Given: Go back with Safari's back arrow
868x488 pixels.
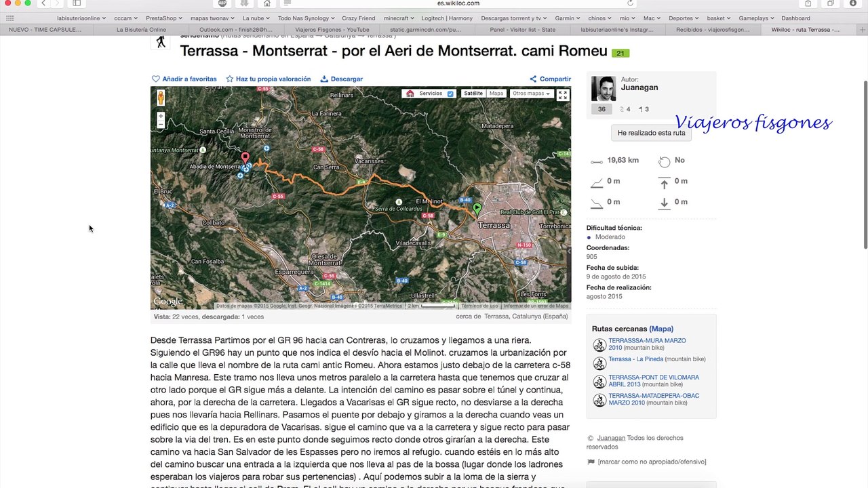Looking at the screenshot, I should [x=43, y=3].
